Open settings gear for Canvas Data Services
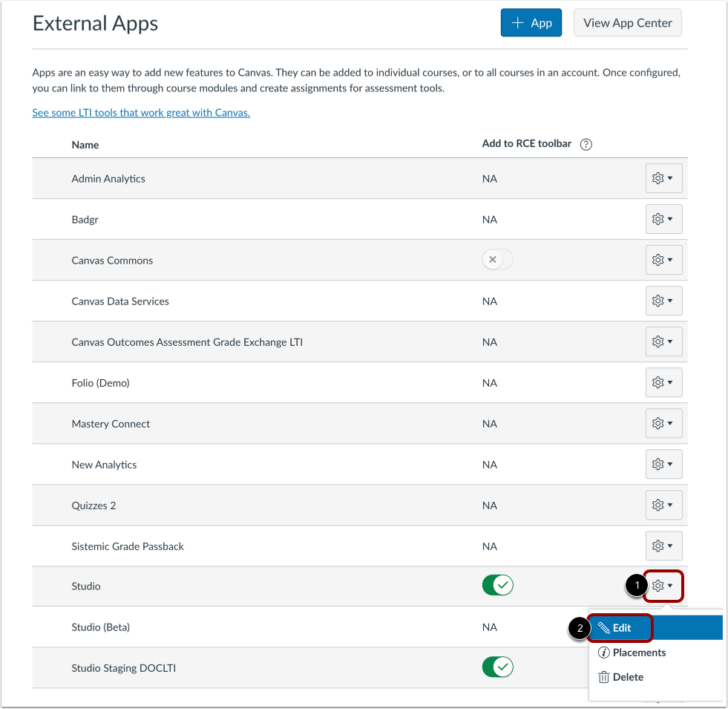728x709 pixels. point(663,301)
